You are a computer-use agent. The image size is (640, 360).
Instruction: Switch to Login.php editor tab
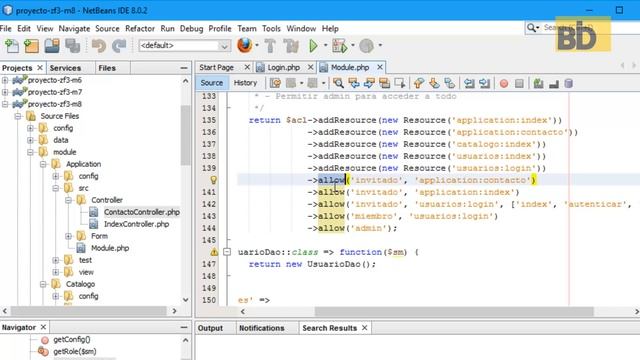coord(283,67)
